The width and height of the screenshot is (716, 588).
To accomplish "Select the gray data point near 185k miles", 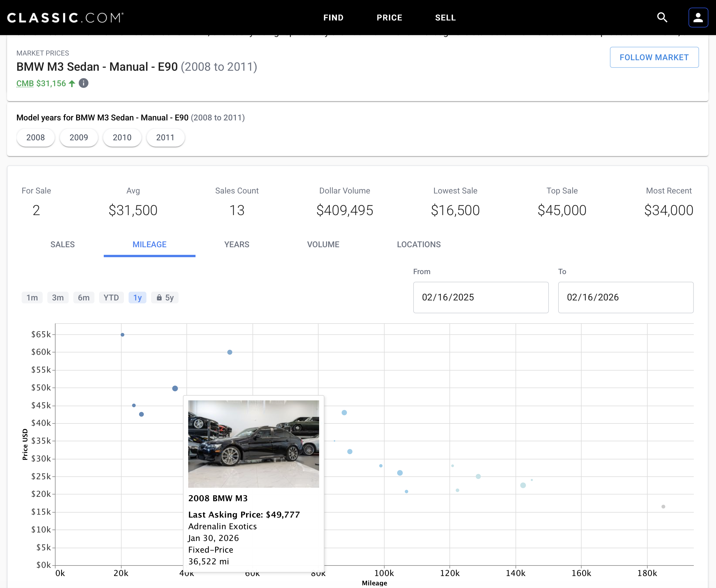I will click(x=663, y=507).
